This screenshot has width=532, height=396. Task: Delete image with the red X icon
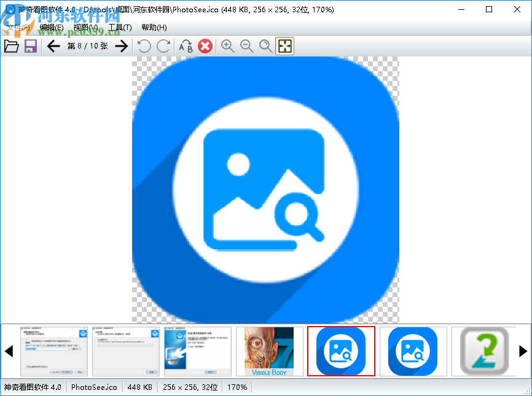pyautogui.click(x=205, y=46)
